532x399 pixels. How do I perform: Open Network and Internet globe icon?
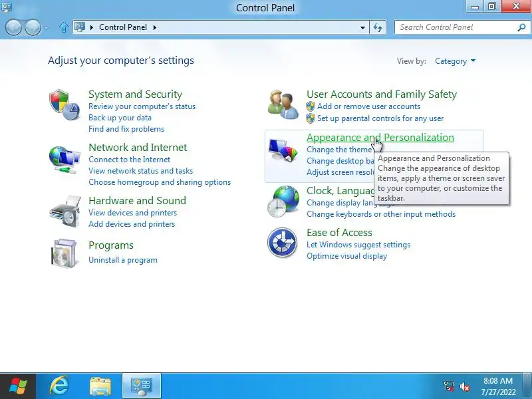click(x=65, y=160)
